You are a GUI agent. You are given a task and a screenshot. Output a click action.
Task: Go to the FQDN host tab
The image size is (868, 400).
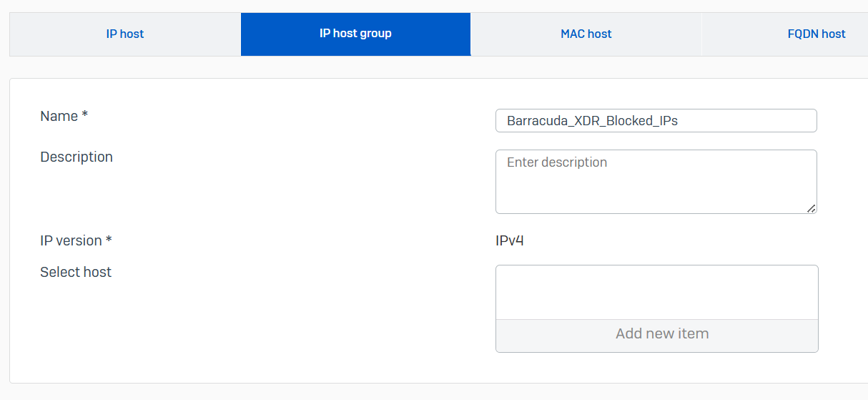pos(816,34)
